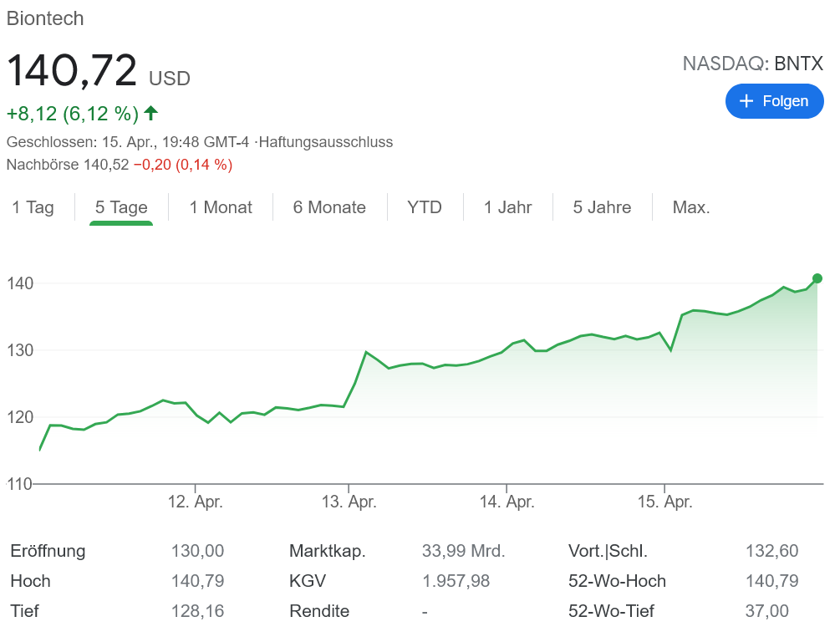Viewport: 840px width, 632px height.
Task: Click the 12. Apr. axis label
Action: 196,502
